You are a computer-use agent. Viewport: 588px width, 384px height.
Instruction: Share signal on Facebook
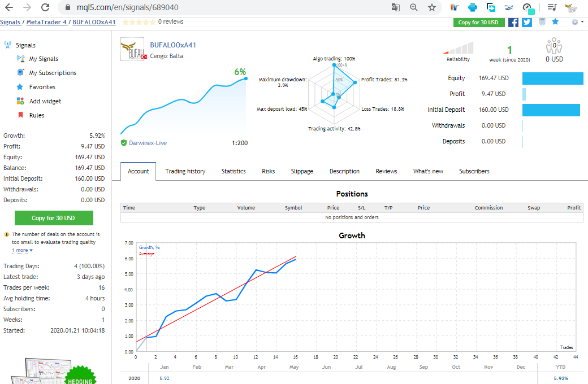coord(513,22)
